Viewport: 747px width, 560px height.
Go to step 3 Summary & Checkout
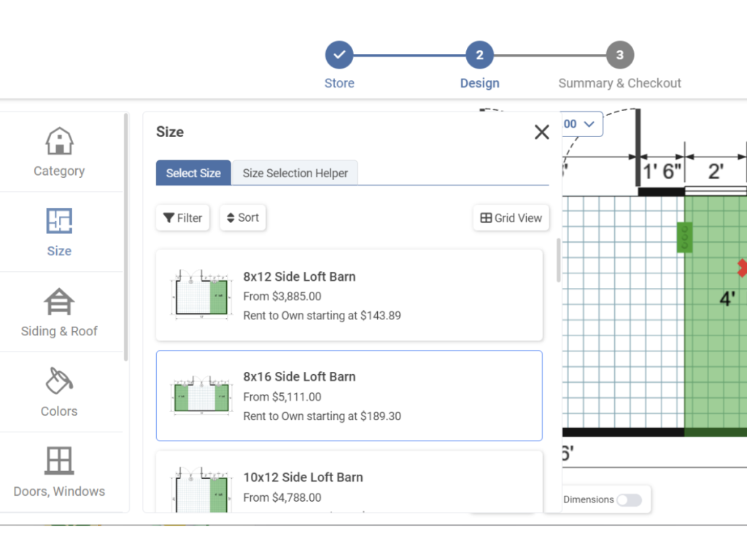click(620, 55)
